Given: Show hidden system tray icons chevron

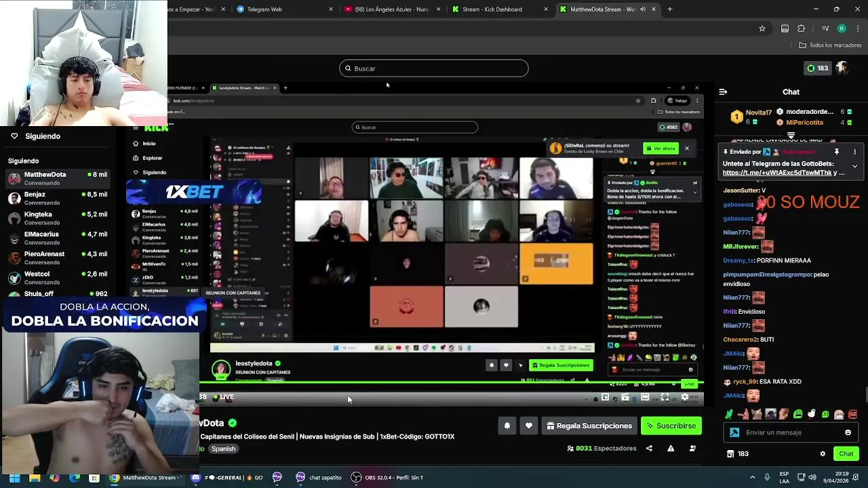Looking at the screenshot, I should [x=752, y=477].
